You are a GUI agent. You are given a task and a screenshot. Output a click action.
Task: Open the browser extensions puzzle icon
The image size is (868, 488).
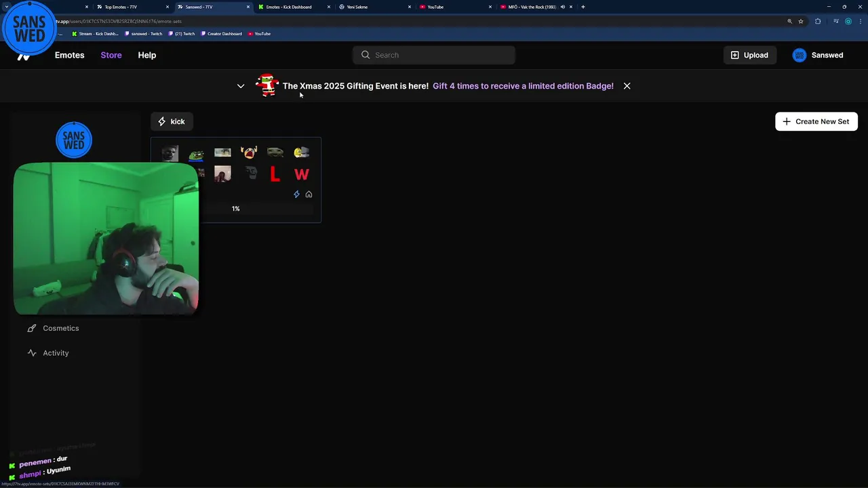point(818,21)
